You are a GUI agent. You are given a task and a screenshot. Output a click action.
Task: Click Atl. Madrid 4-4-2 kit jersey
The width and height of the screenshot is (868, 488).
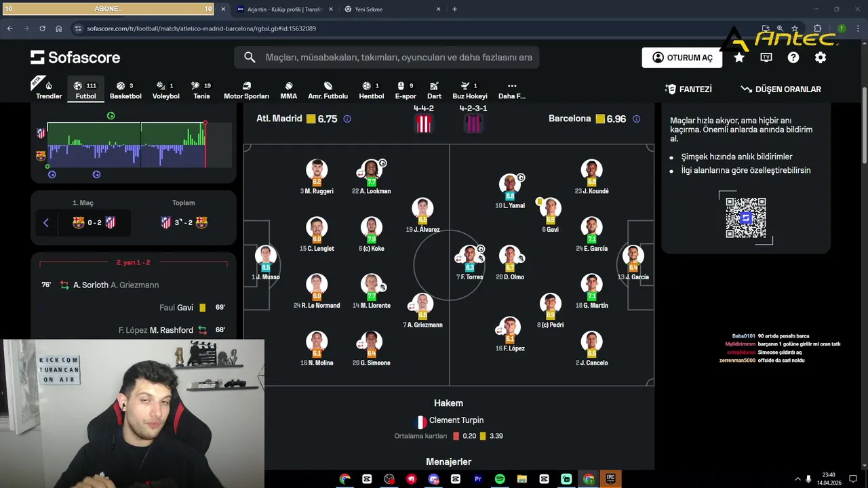424,123
